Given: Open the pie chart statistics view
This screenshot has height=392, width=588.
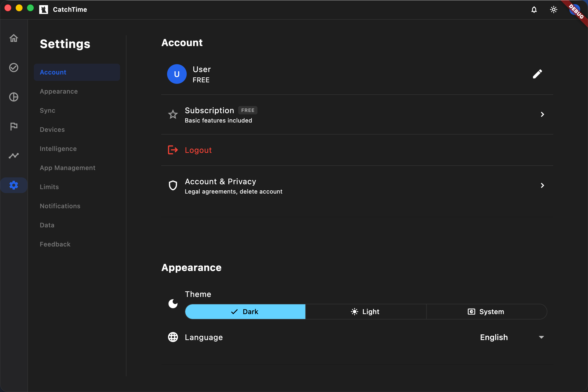Looking at the screenshot, I should coord(14,97).
